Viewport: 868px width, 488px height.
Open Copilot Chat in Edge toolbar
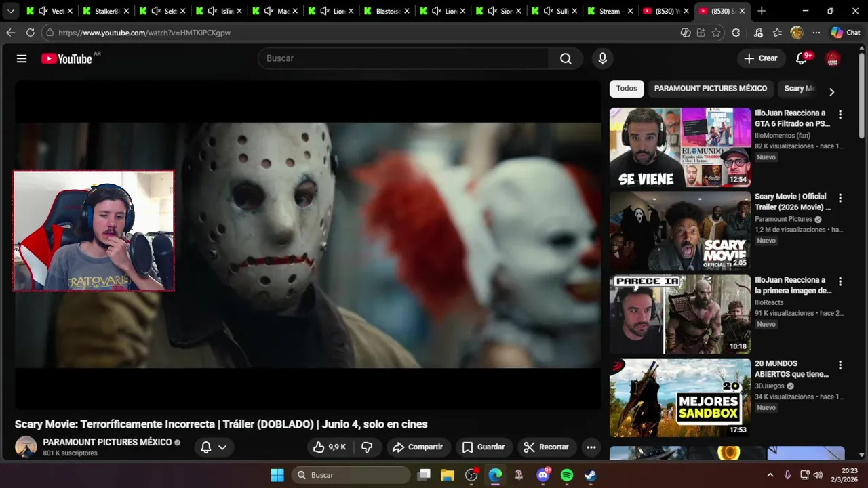(x=846, y=33)
